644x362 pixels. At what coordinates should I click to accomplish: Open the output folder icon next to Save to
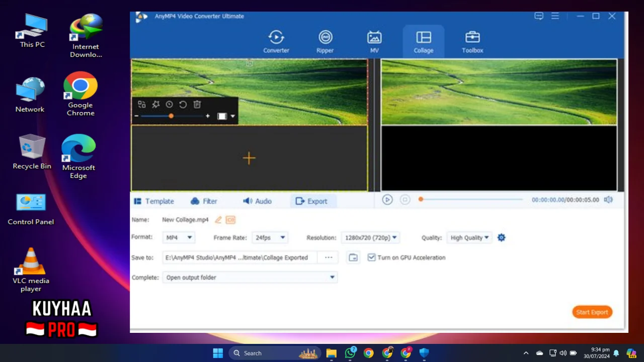click(353, 257)
